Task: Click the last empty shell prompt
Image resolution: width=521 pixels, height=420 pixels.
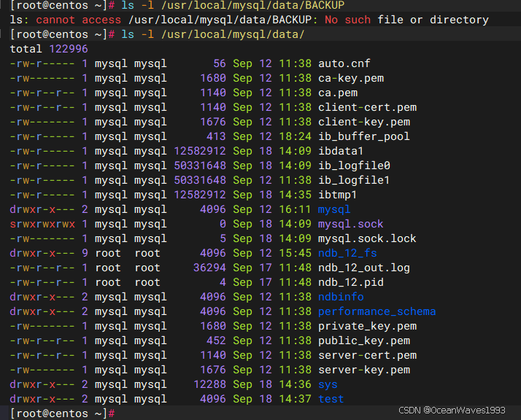Action: [x=63, y=413]
